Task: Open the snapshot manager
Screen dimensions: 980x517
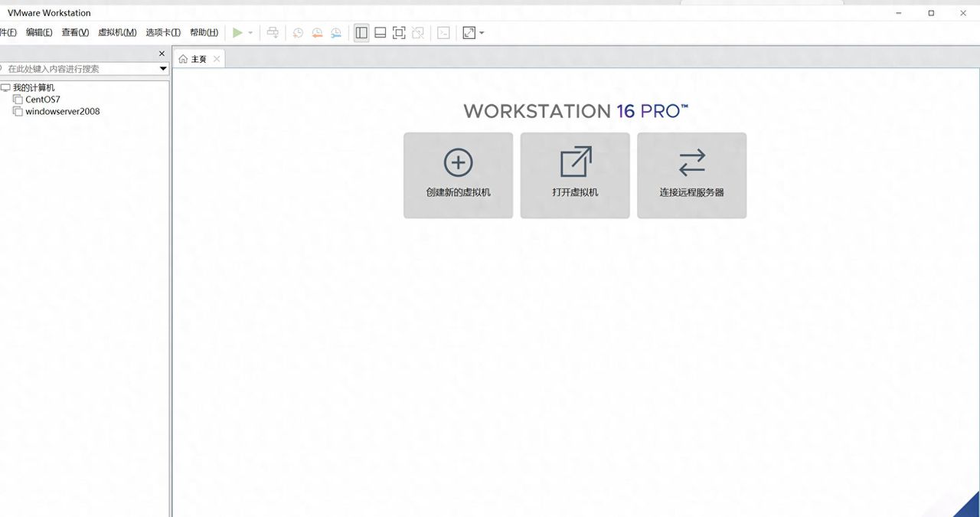Action: (x=335, y=32)
